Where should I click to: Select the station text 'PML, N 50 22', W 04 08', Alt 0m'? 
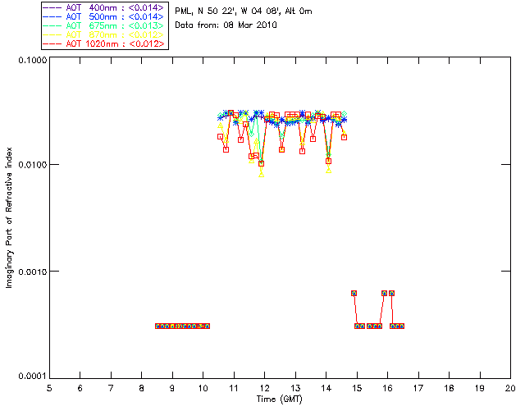tap(244, 11)
